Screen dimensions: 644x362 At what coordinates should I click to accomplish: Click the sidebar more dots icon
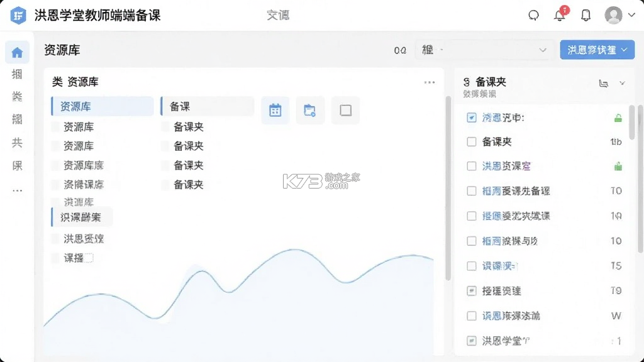[x=17, y=190]
